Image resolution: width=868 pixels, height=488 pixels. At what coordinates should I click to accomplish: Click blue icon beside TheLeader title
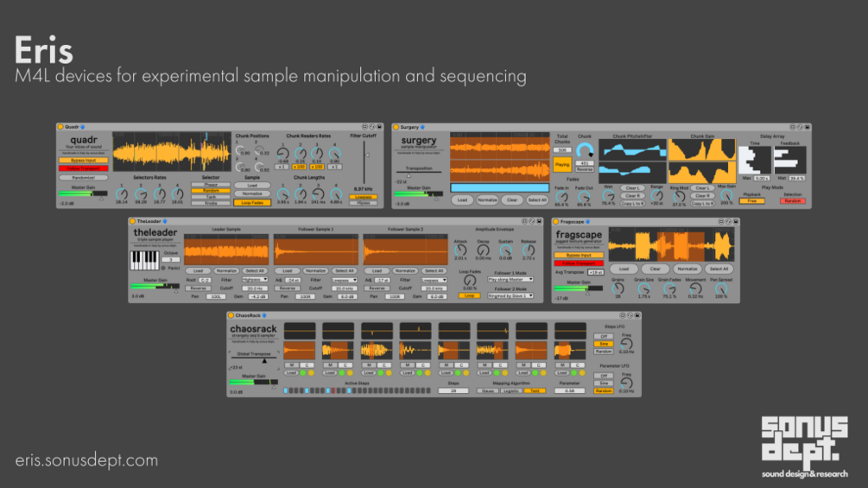[165, 221]
